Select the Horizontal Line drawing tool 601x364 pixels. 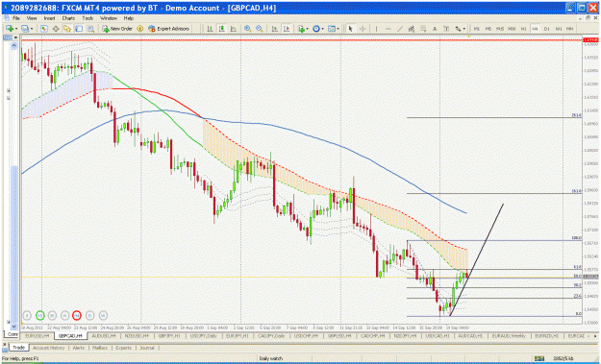click(x=388, y=29)
